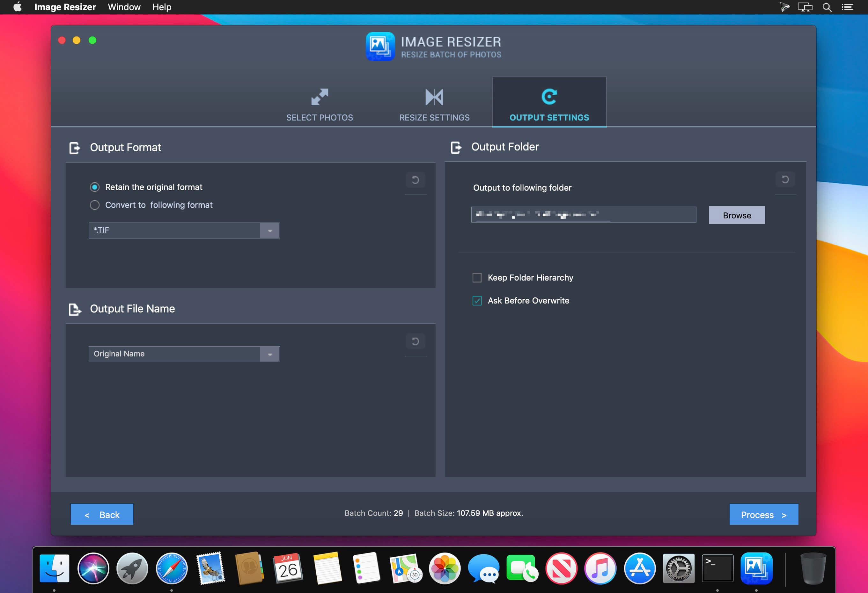
Task: Click the Output File Name heading
Action: [132, 309]
